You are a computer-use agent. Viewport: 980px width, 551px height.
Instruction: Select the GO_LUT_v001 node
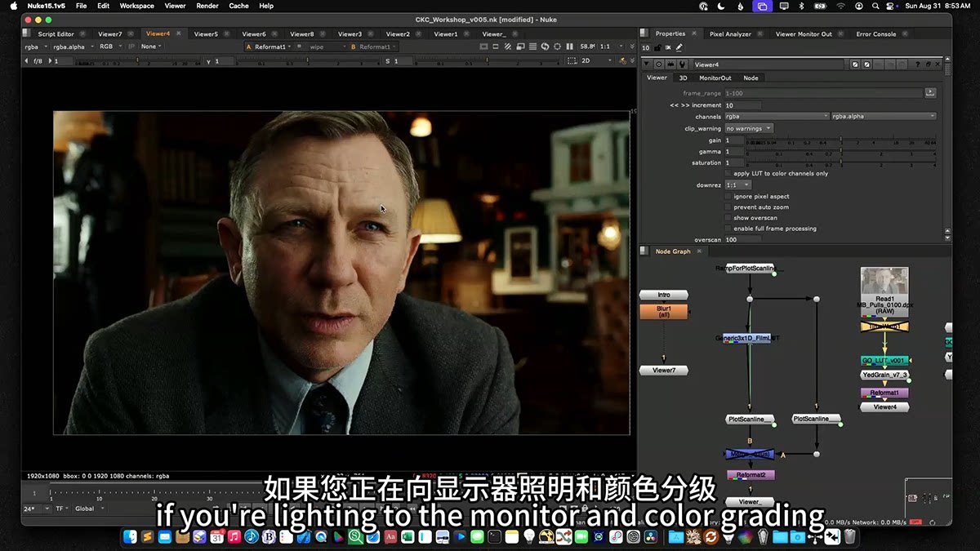(884, 360)
